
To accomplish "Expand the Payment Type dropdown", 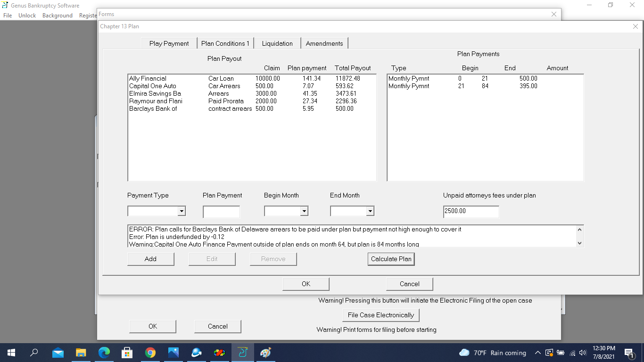I will pos(182,211).
